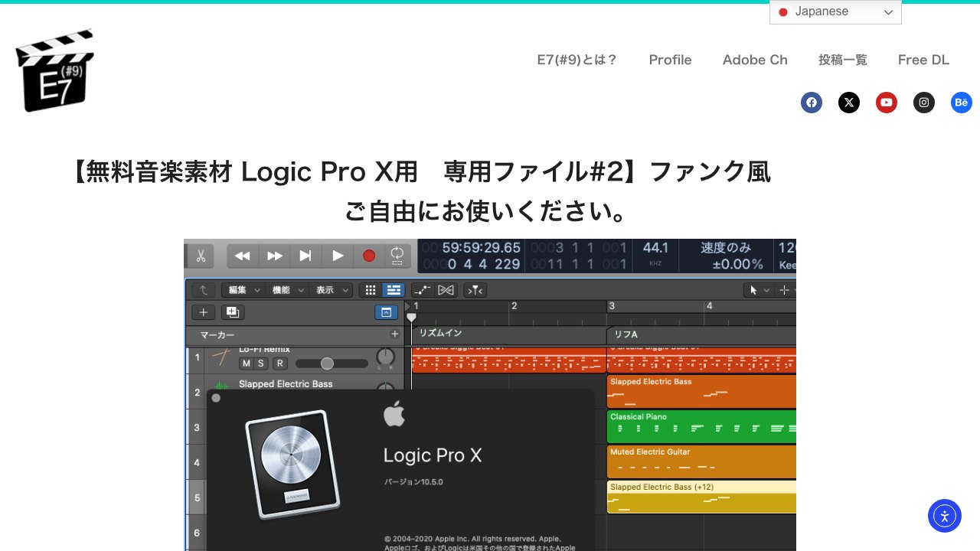Open the accessibility widget button

click(945, 516)
